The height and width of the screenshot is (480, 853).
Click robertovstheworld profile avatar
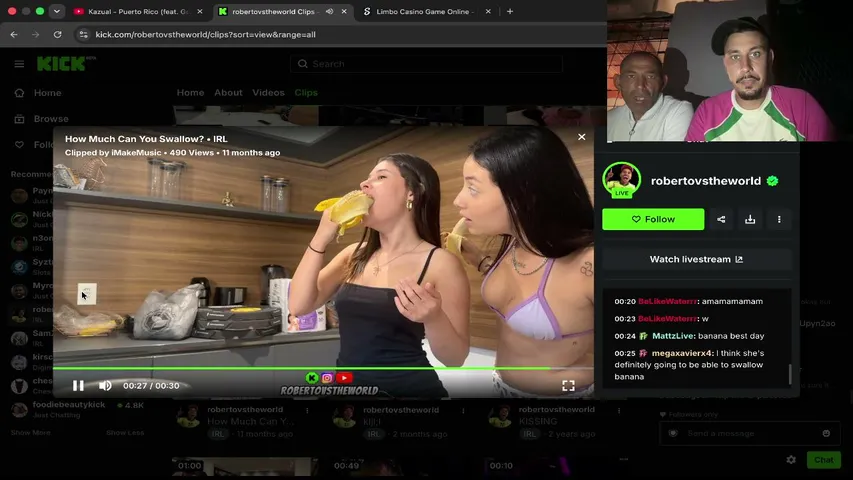(621, 180)
